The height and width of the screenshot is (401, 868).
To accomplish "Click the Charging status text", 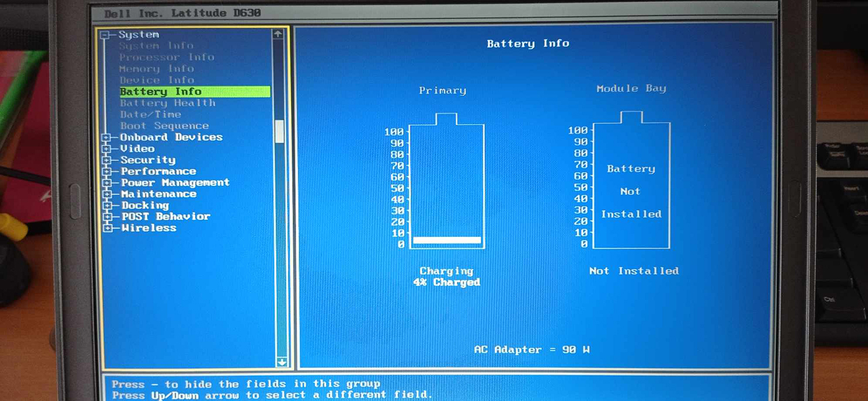I will click(x=446, y=271).
